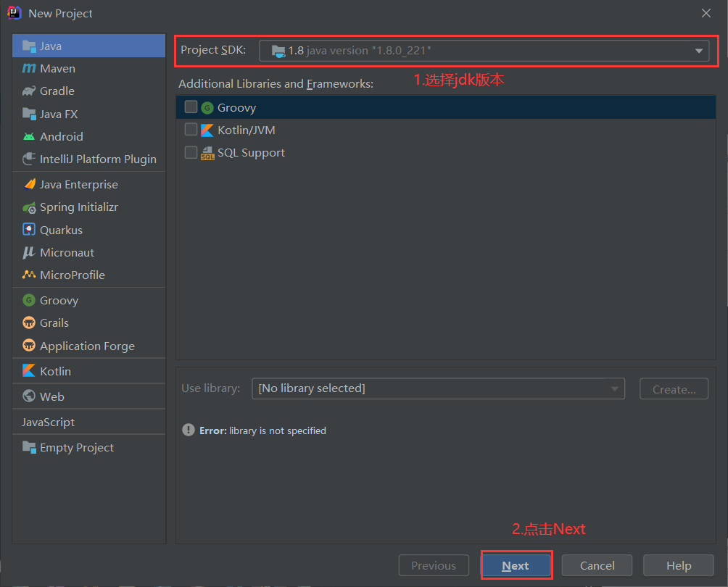
Task: Click the Previous button
Action: point(434,565)
